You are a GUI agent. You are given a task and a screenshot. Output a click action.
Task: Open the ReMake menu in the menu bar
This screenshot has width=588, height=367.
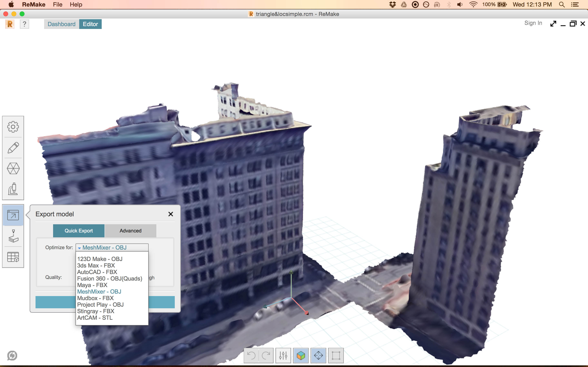click(x=33, y=4)
